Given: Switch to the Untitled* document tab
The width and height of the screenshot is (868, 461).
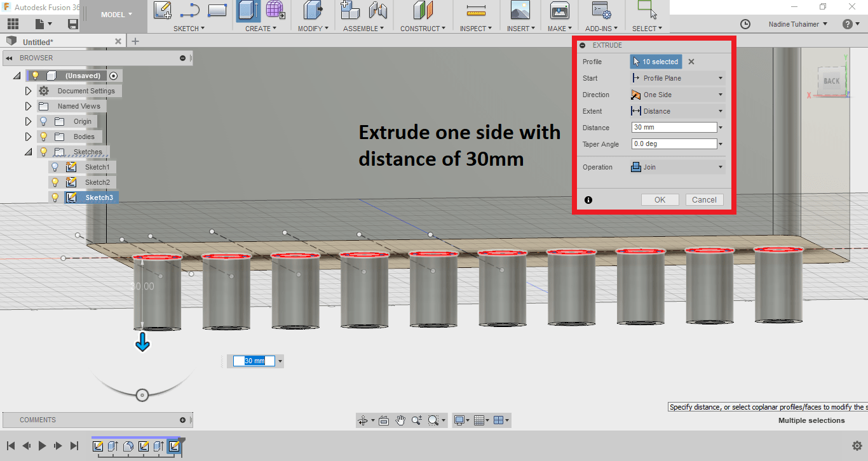Looking at the screenshot, I should tap(64, 41).
